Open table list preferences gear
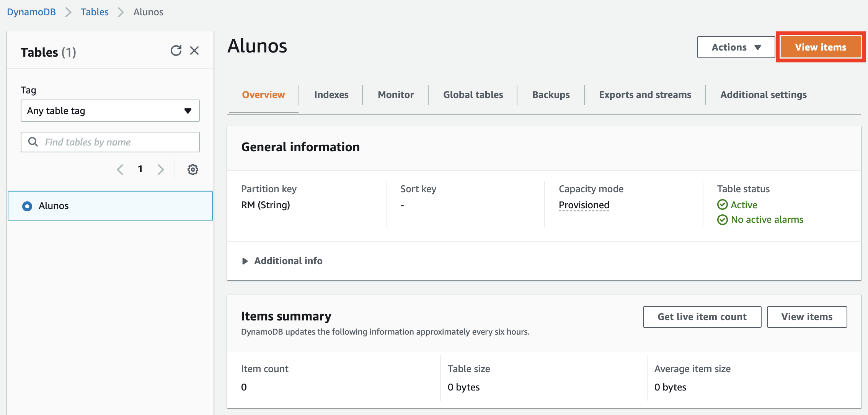The image size is (868, 415). [193, 170]
